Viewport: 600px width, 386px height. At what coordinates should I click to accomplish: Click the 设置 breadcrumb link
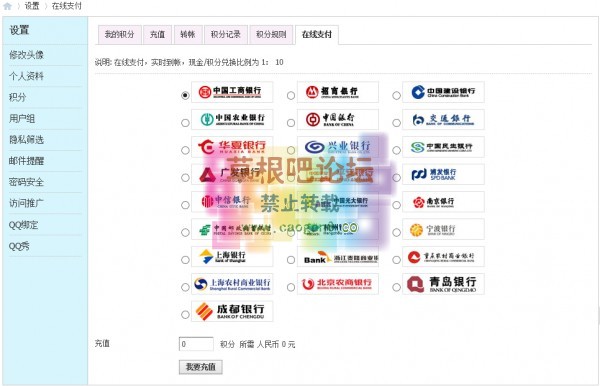(32, 6)
